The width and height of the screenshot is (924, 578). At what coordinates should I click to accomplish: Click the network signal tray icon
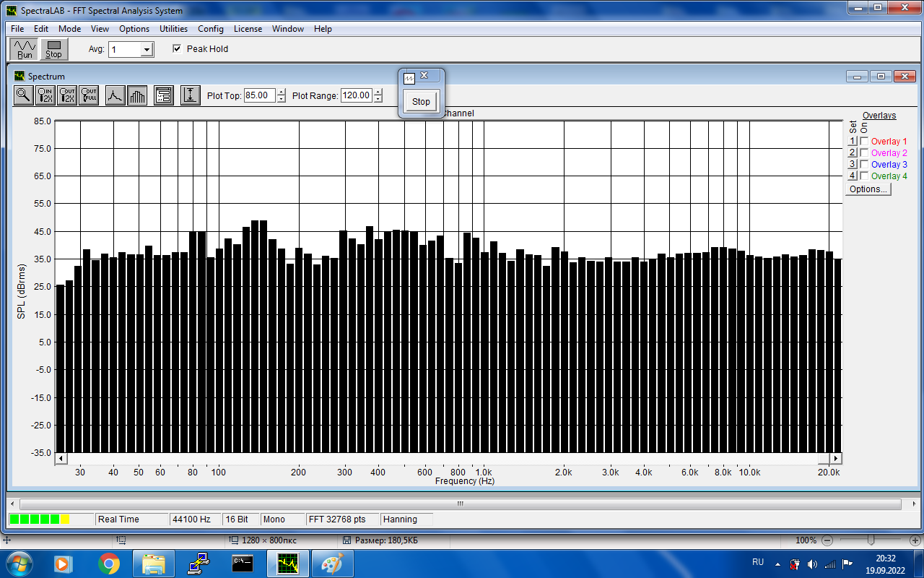point(829,564)
